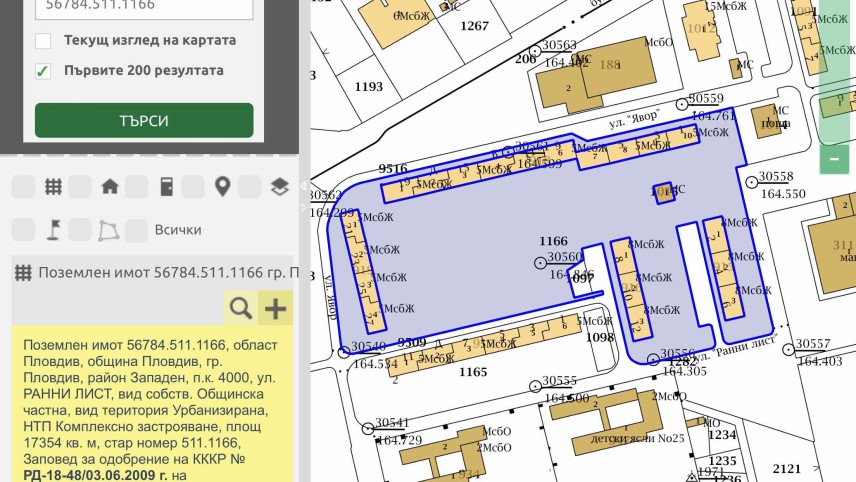Click parcel number 1165 on the map
The image size is (856, 482).
tap(473, 372)
